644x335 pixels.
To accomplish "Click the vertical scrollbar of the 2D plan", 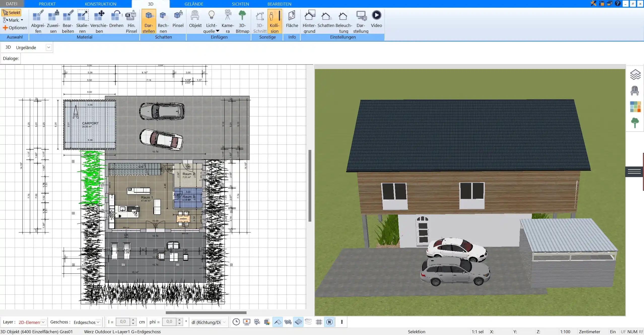I will click(x=310, y=186).
